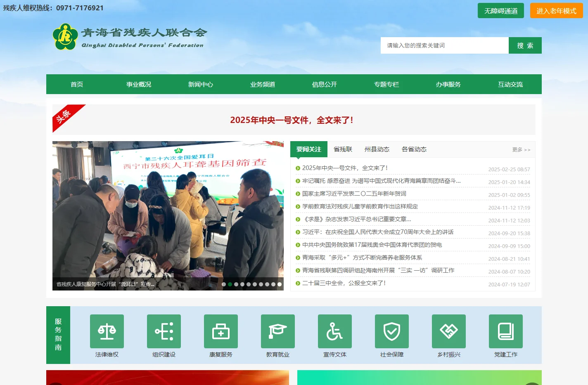
Task: Open the 法律维权 scales icon
Action: click(107, 331)
